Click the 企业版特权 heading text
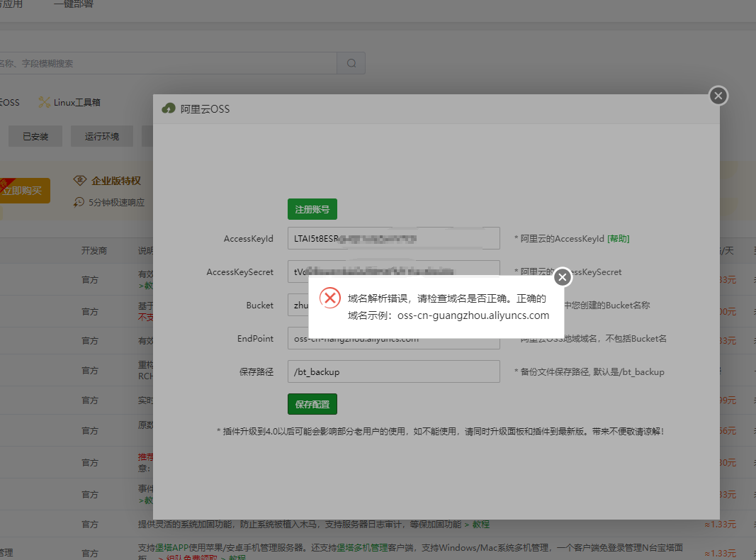This screenshot has height=560, width=756. [116, 181]
